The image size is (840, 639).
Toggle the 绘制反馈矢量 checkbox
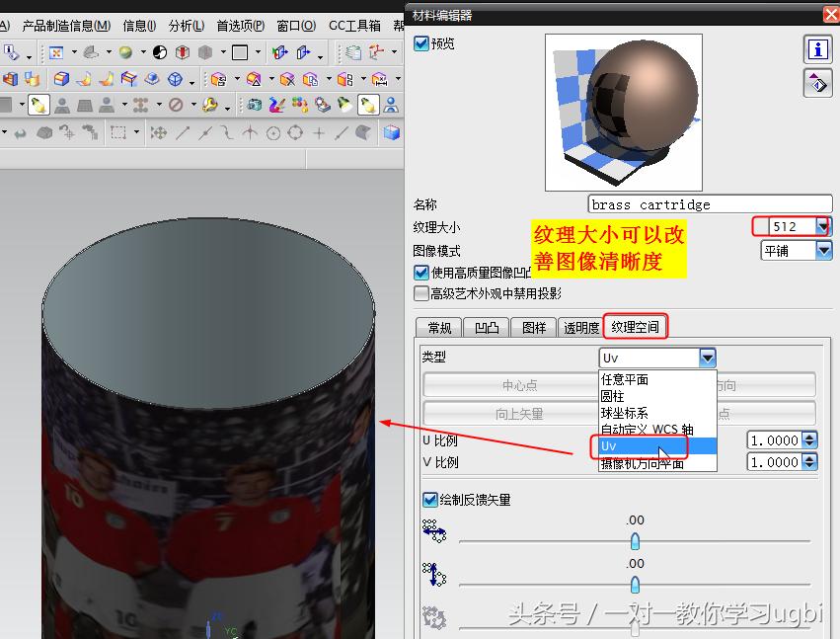click(x=428, y=499)
